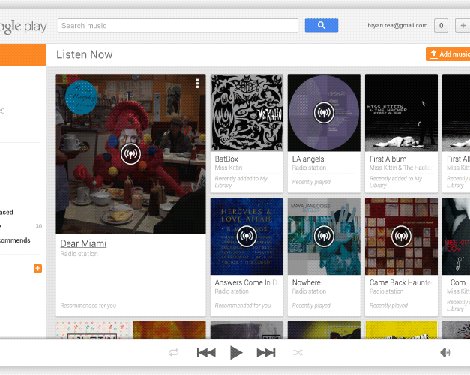
Task: Click the Listen Now heading
Action: [x=84, y=54]
